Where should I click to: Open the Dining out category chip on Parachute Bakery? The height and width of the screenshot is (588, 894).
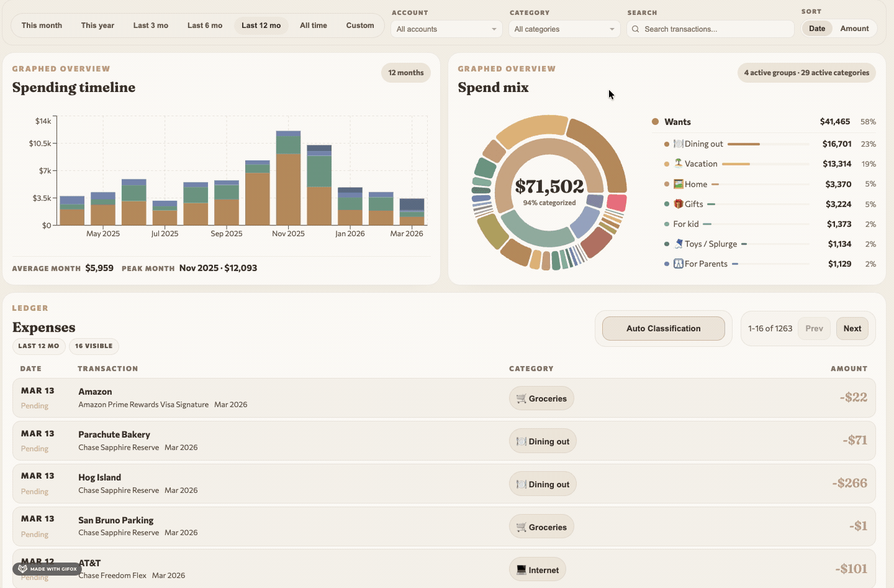pyautogui.click(x=543, y=441)
